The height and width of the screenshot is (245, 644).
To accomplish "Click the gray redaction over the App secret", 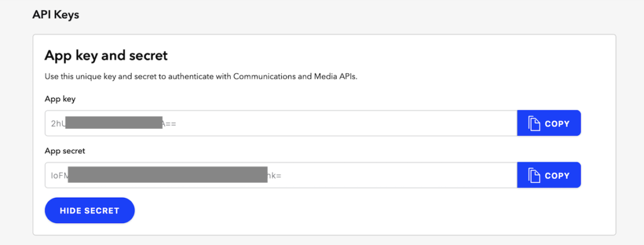I will [167, 175].
